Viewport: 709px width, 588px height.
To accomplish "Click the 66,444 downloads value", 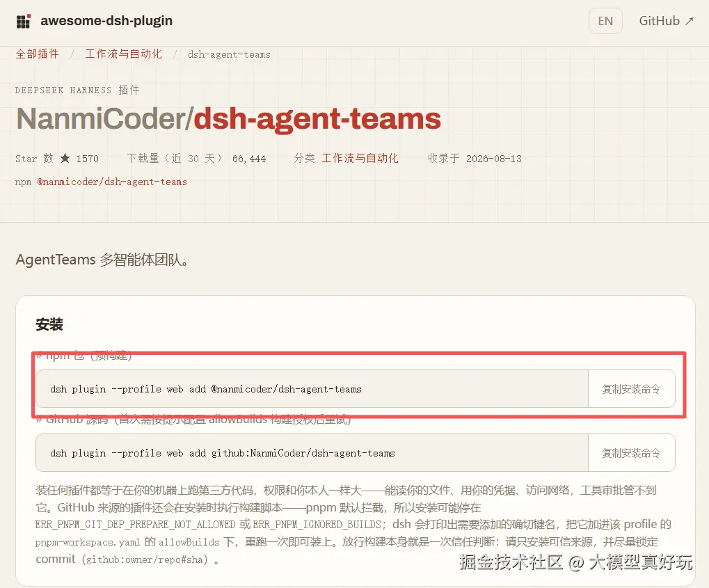I will tap(249, 159).
